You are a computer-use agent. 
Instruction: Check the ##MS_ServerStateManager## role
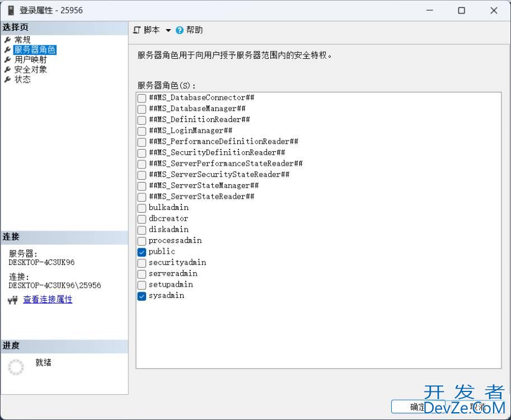tap(142, 186)
